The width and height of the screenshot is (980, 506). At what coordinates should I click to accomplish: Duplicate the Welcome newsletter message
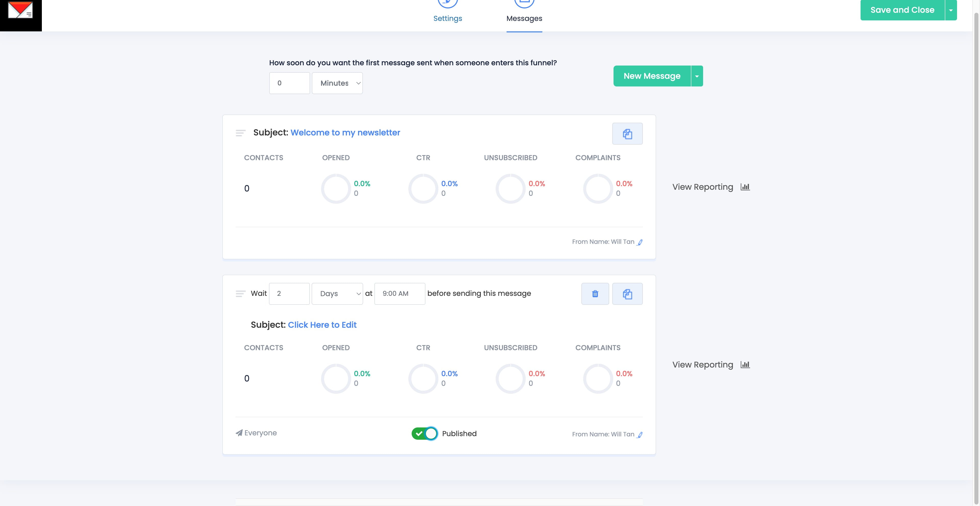[627, 133]
